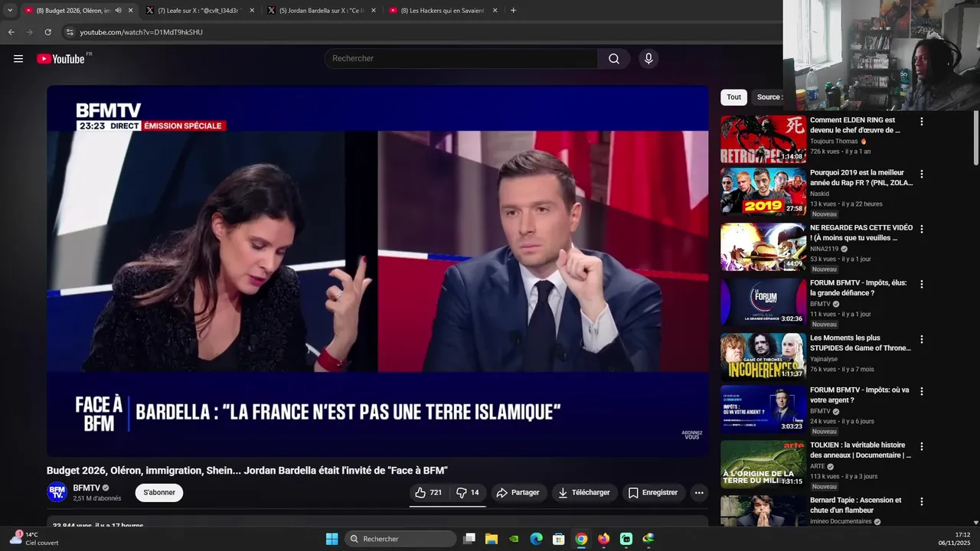Like the video with 721 likes

(428, 493)
